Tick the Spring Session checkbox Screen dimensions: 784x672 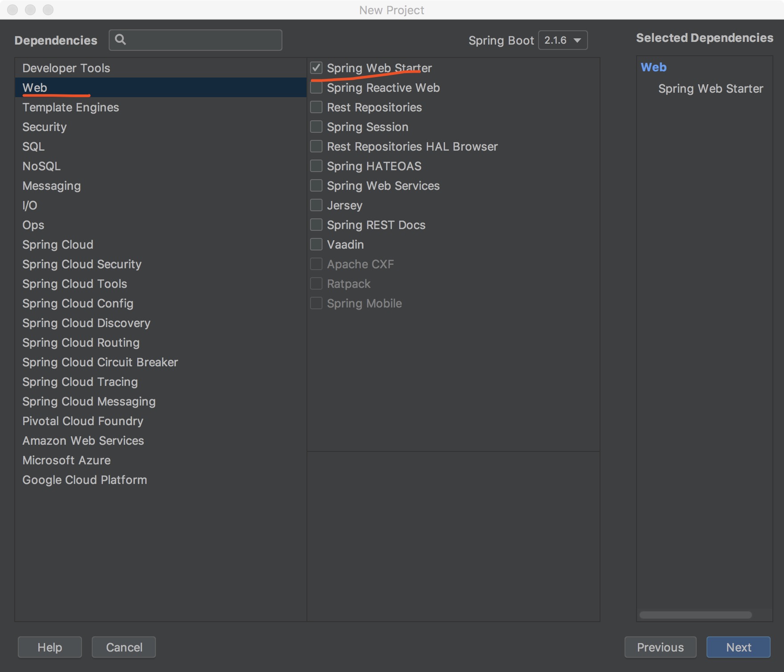point(316,127)
